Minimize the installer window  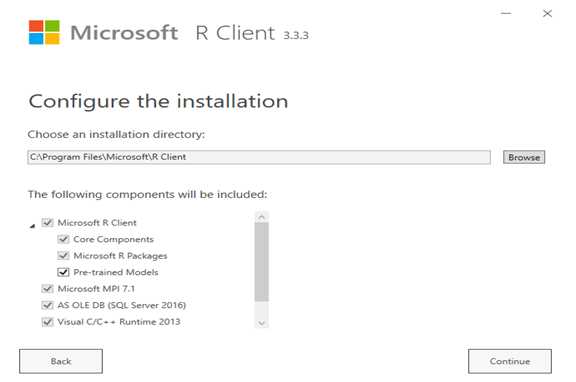tap(506, 14)
